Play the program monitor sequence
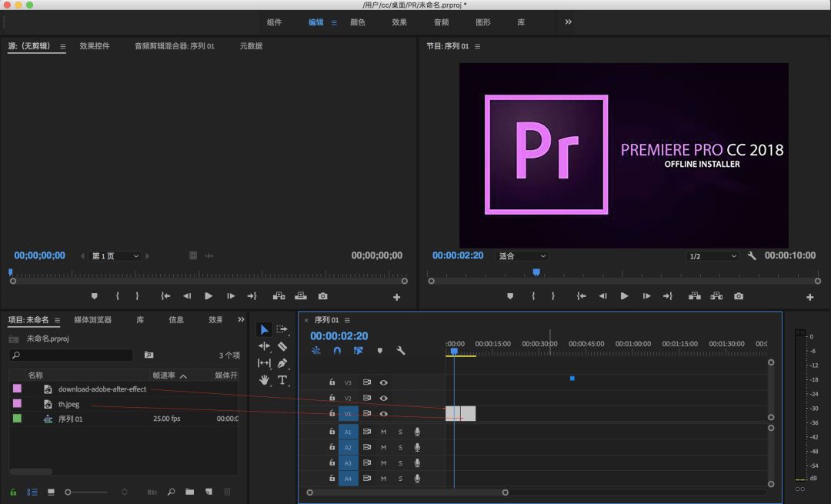The image size is (831, 504). pos(624,296)
